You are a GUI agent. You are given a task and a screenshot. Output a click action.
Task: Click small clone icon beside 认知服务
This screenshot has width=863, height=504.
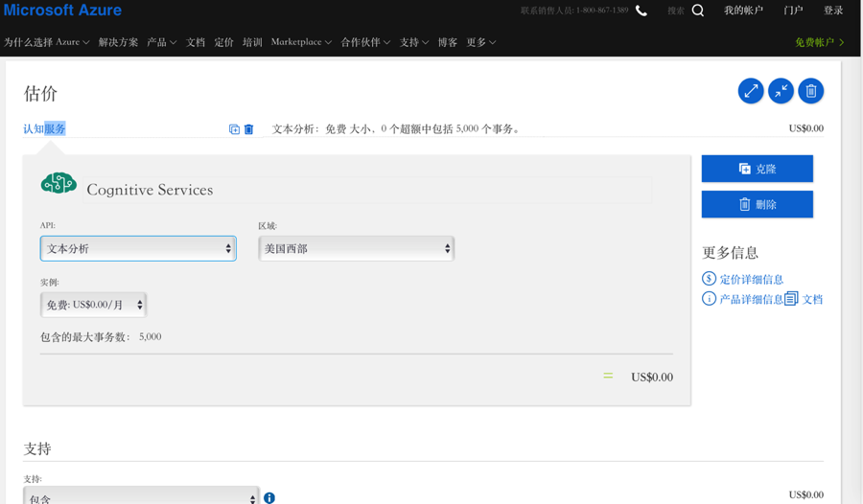tap(235, 129)
